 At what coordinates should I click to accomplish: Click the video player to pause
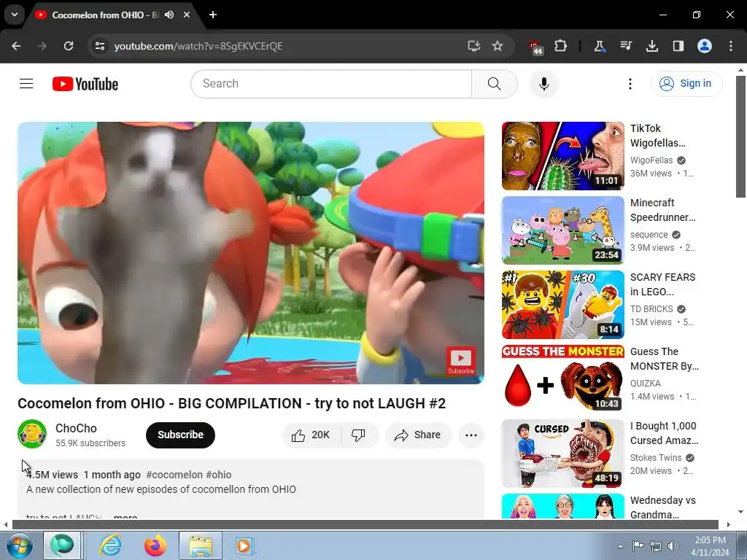251,252
